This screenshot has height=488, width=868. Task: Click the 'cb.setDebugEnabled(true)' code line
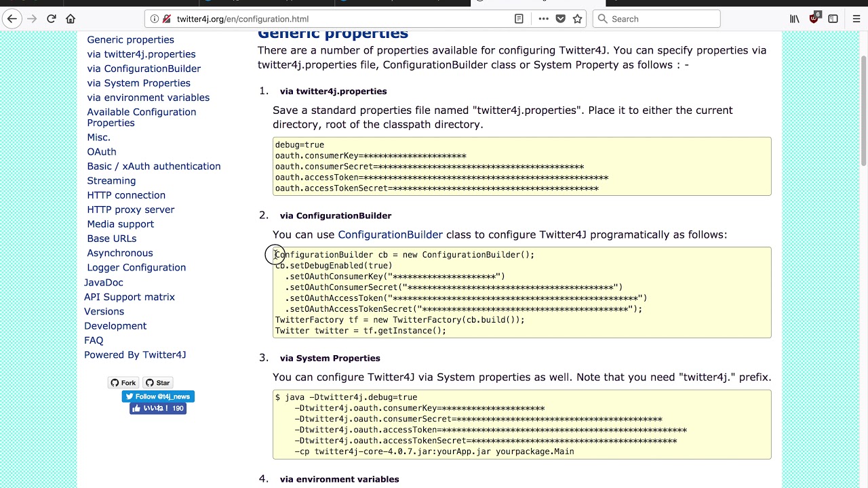[333, 266]
